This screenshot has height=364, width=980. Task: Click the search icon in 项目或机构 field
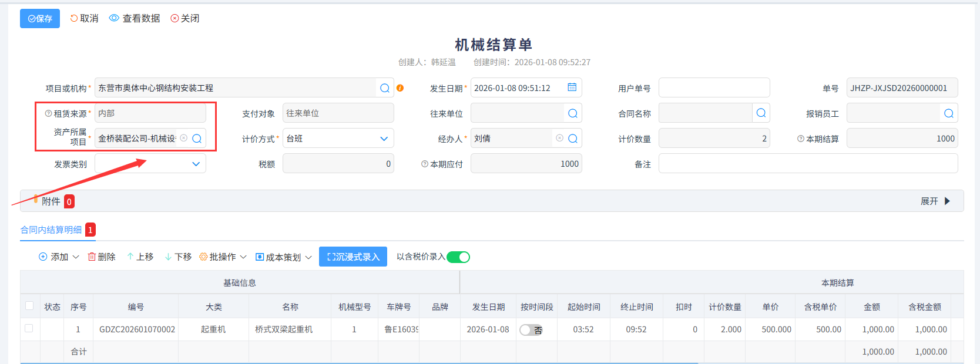[x=385, y=88]
